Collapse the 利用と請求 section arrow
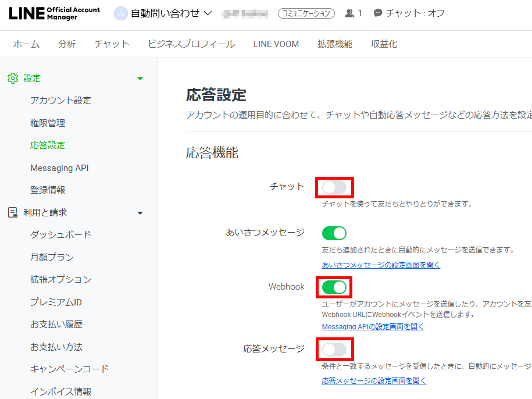 (x=140, y=213)
